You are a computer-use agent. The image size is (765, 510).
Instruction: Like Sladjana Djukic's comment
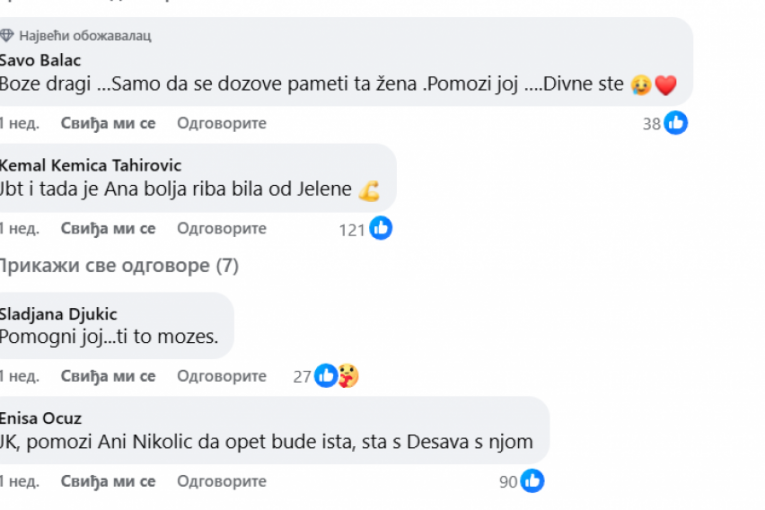point(108,376)
